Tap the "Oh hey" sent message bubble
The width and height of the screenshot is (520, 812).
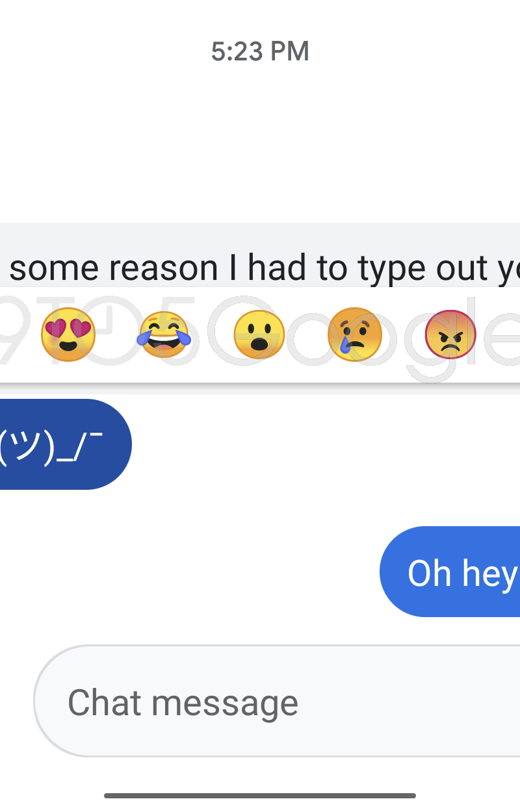pos(455,572)
